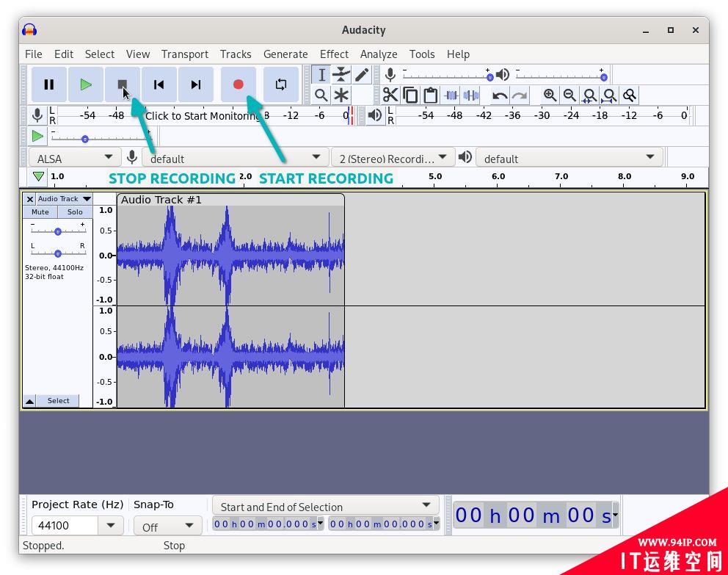This screenshot has width=728, height=575.
Task: Select the Selection (I-beam) tool
Action: 321,74
